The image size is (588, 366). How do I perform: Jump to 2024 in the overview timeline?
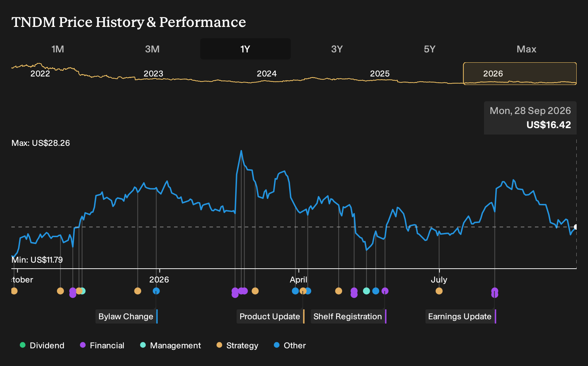(266, 74)
